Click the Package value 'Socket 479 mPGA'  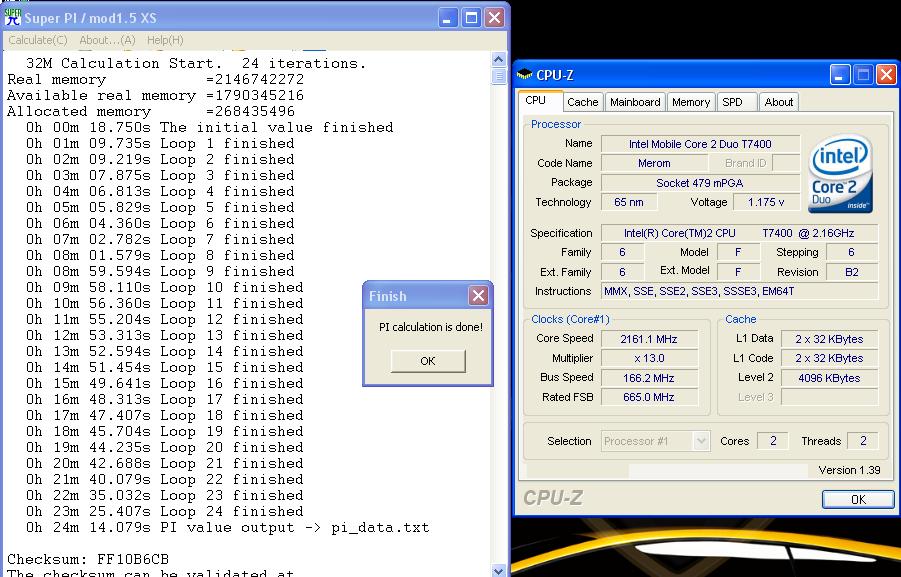point(700,183)
